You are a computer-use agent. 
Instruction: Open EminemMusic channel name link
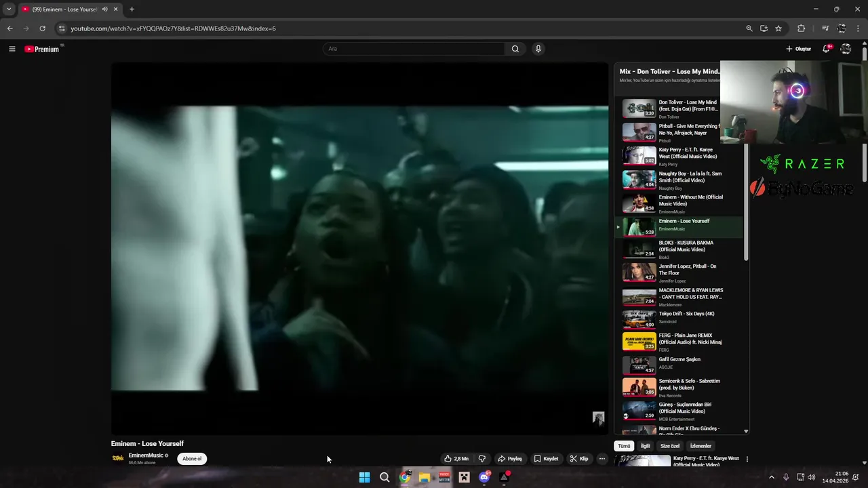click(146, 455)
